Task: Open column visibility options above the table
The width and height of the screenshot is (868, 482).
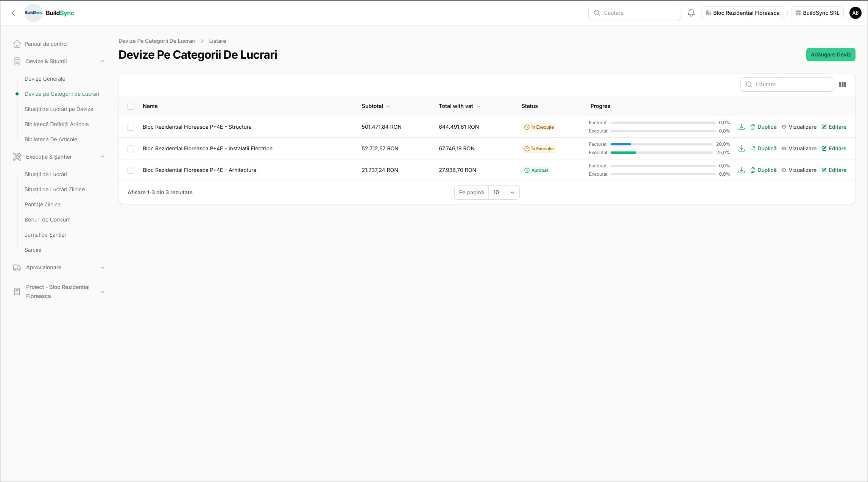Action: (843, 84)
